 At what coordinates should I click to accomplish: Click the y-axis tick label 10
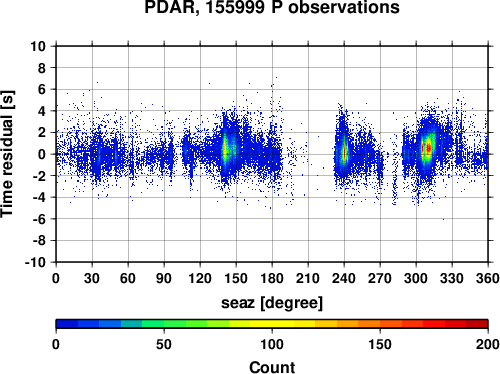[x=38, y=46]
